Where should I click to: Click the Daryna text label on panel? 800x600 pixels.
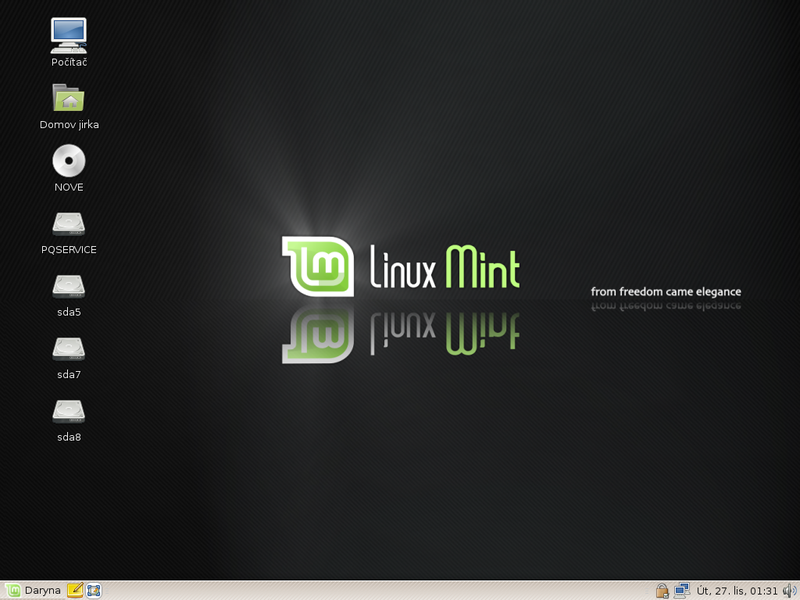(x=42, y=590)
